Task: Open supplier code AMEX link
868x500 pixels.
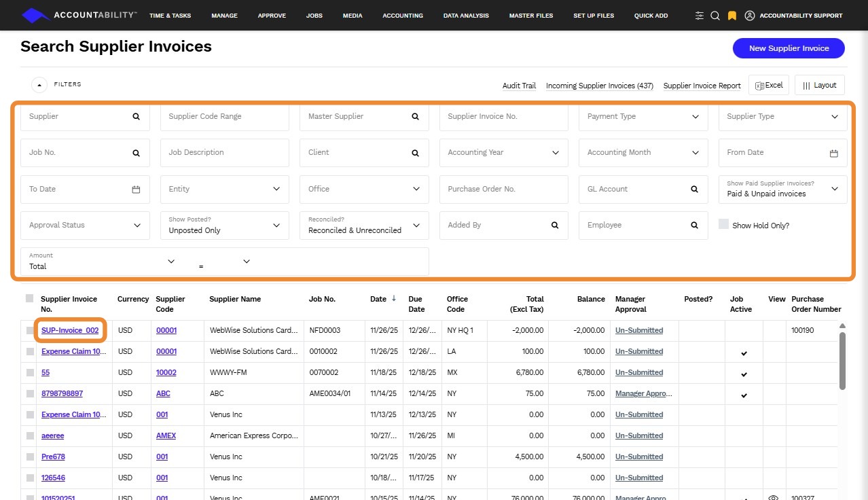Action: [x=166, y=436]
